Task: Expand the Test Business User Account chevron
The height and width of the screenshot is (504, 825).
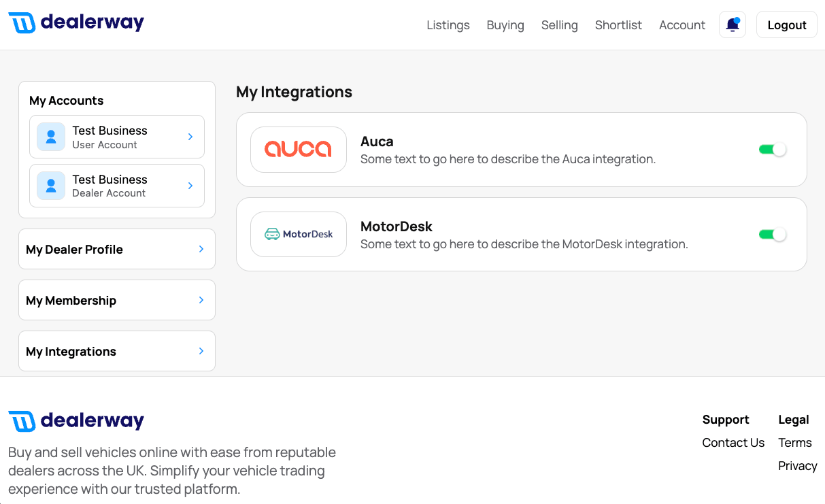Action: 190,137
